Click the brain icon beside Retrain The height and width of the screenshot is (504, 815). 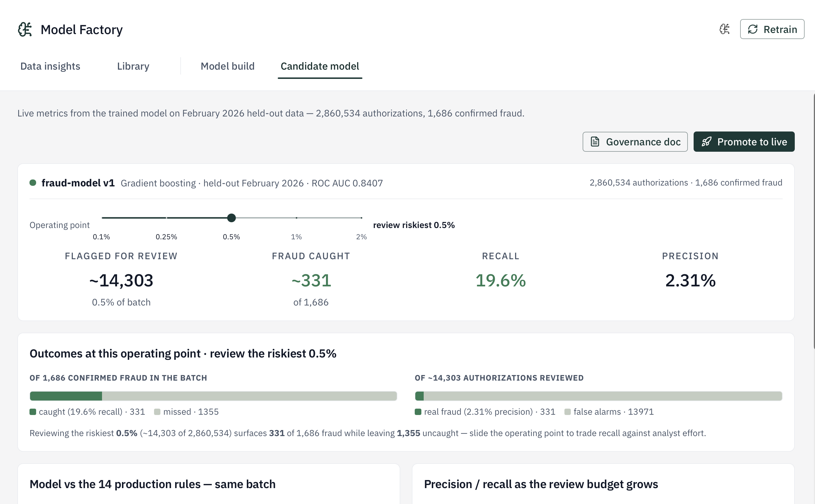pos(724,29)
